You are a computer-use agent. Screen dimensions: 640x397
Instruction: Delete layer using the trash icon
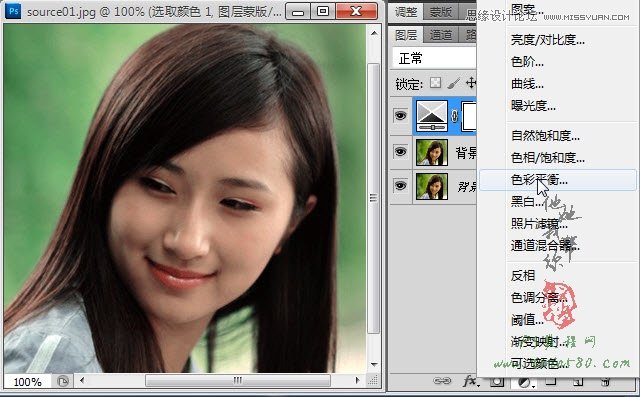[x=606, y=381]
